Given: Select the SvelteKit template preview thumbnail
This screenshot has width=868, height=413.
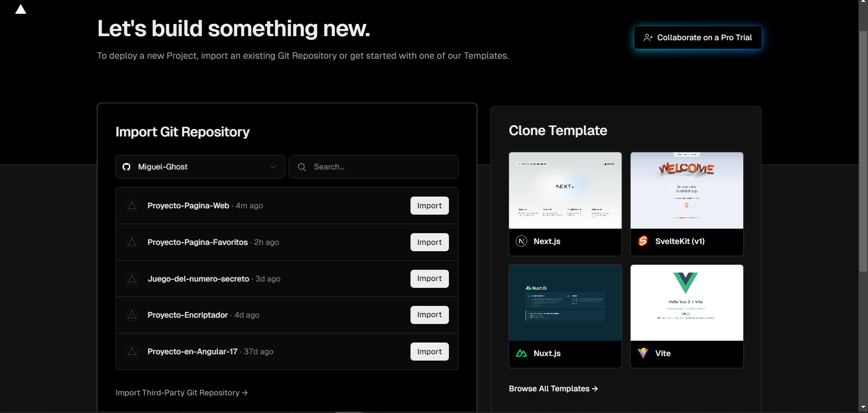Looking at the screenshot, I should [x=687, y=190].
